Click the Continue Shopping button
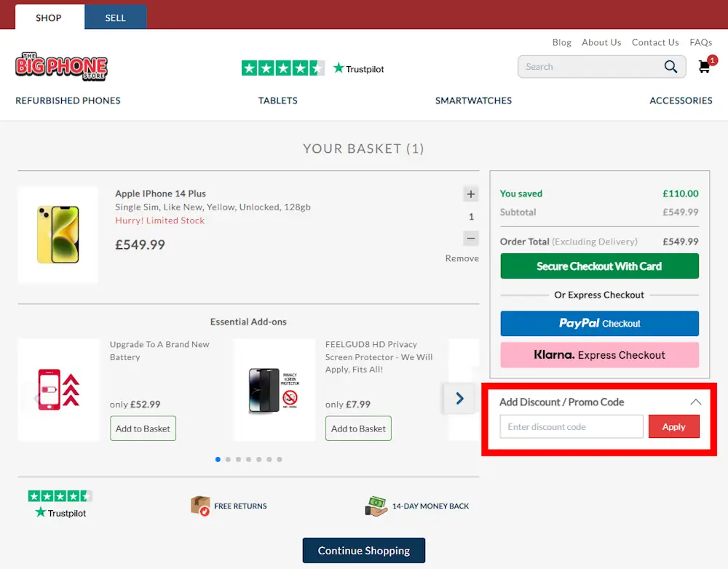Viewport: 728px width, 569px height. pyautogui.click(x=363, y=550)
